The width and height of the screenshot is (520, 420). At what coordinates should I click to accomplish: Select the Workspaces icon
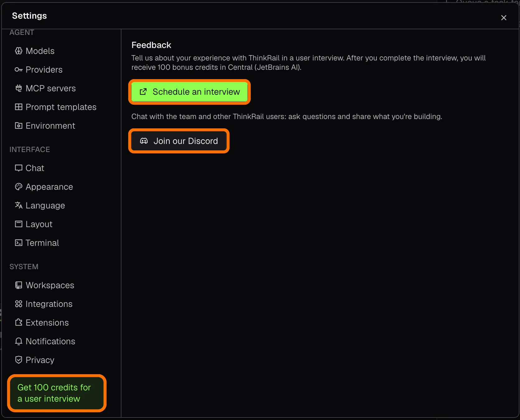(x=19, y=285)
